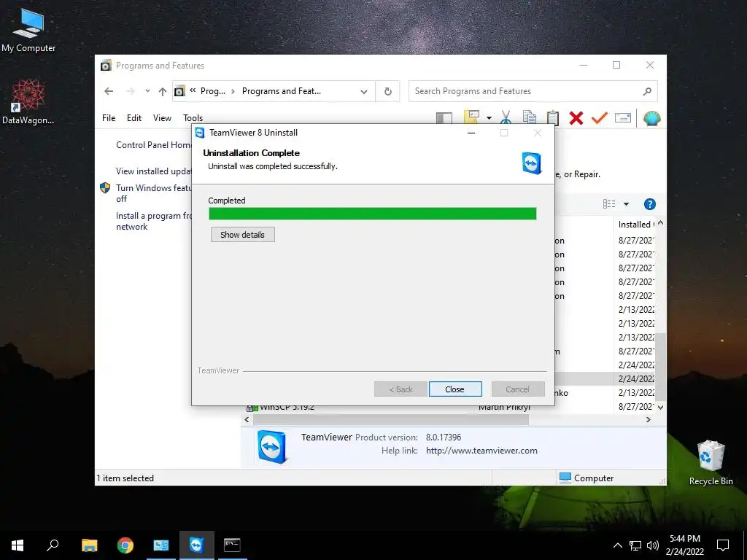Click the search magnifier in Programs and Features
Image resolution: width=747 pixels, height=560 pixels.
coord(647,91)
